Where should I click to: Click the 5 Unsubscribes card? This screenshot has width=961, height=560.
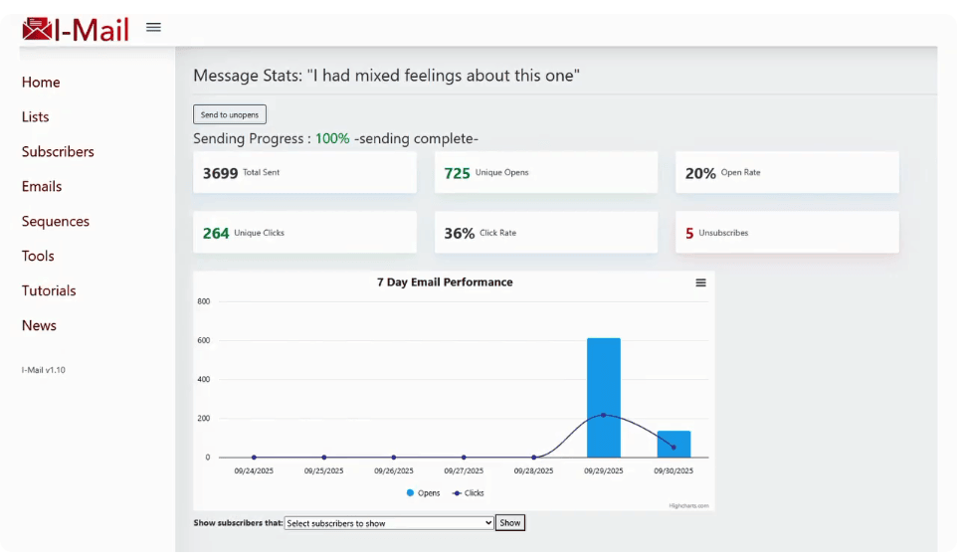point(787,233)
